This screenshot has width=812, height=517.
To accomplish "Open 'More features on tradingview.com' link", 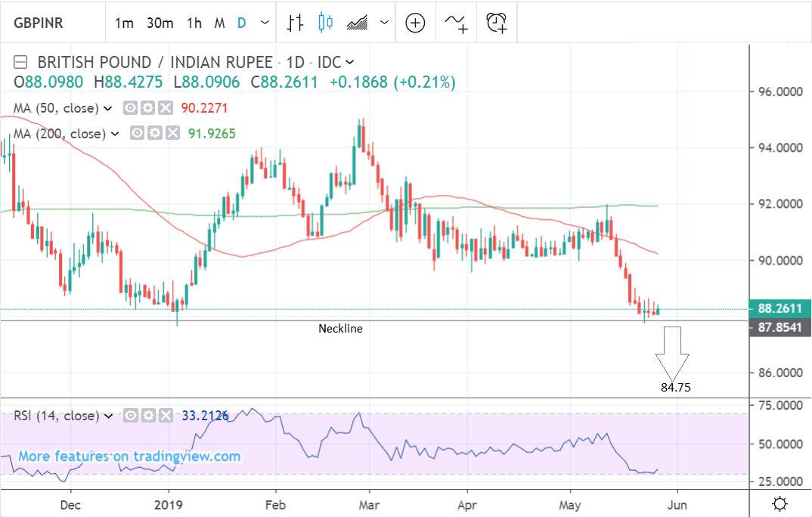I will (129, 457).
